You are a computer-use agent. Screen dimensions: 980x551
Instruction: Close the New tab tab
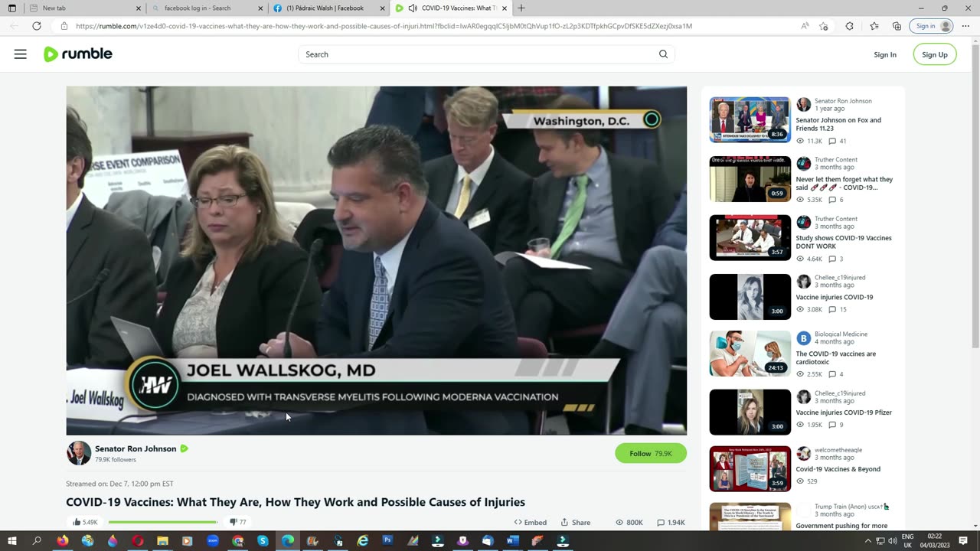[139, 8]
